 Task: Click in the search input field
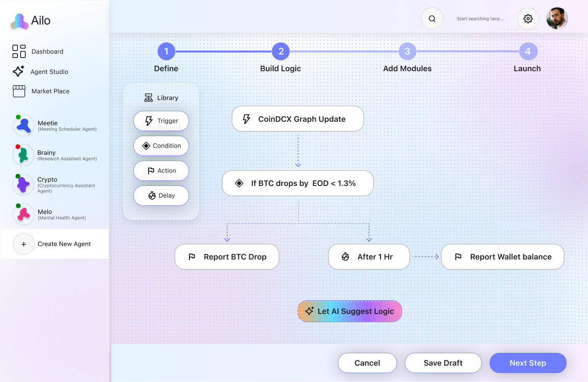click(480, 19)
